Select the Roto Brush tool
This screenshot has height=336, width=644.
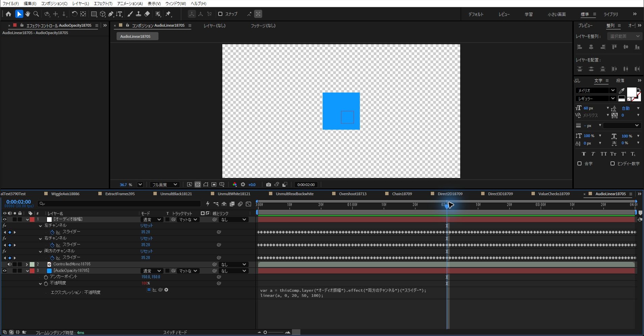(x=158, y=14)
